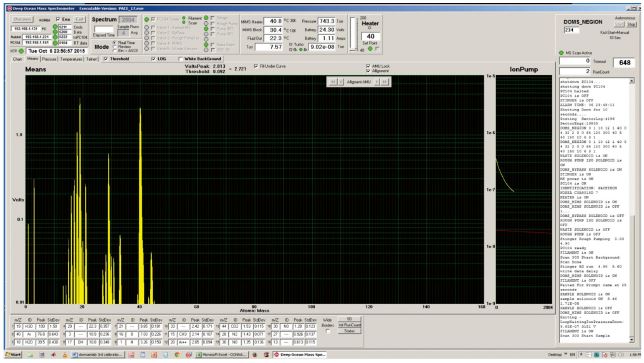Click the m/Z 40 Ar ID cell
Image resolution: width=644 pixels, height=363 pixels.
(x=30, y=334)
